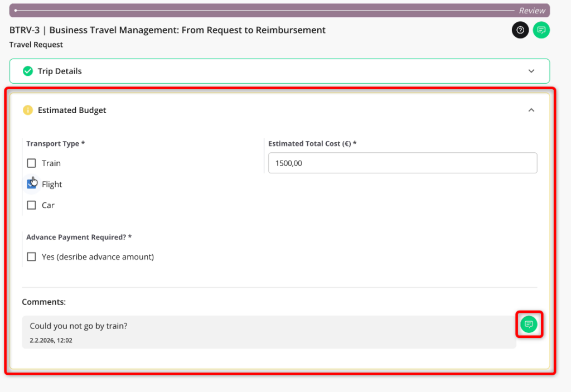
Task: Click the green comment icon beside the train comment
Action: tap(529, 324)
